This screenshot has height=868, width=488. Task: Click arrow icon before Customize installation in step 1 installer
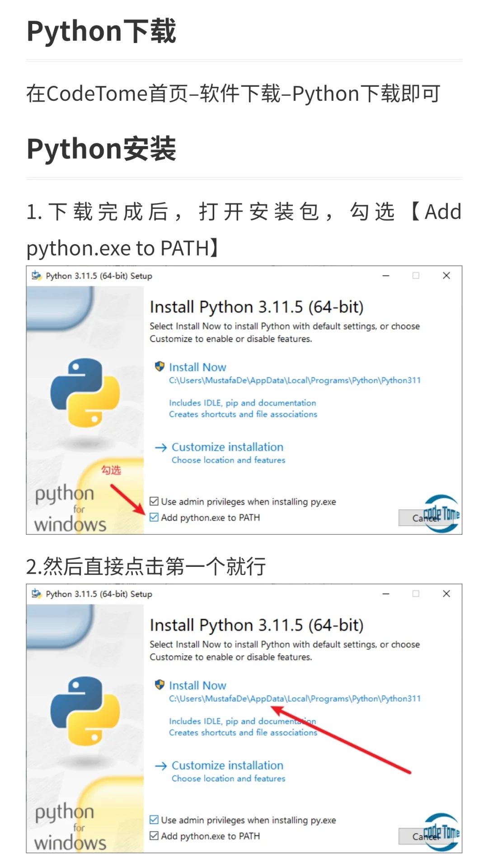point(161,448)
